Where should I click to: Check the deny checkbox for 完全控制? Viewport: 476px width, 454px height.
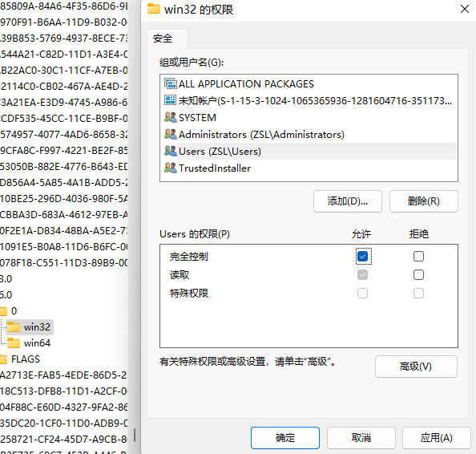point(418,257)
